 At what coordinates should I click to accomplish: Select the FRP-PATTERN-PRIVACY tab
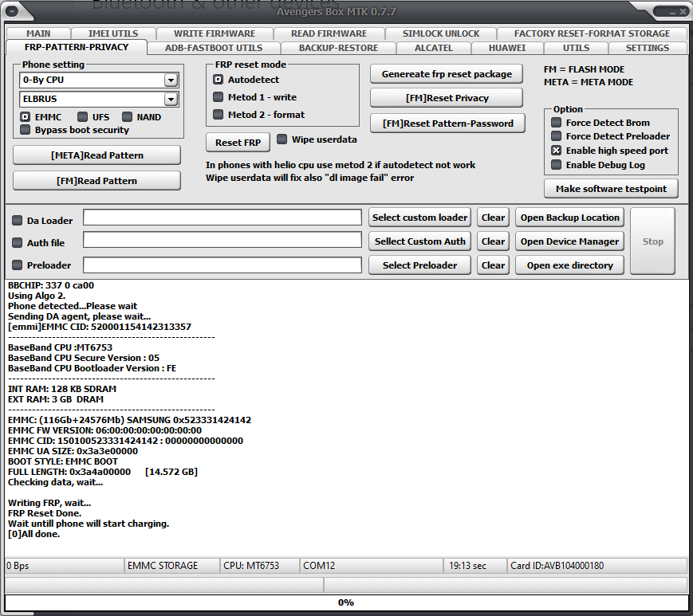tap(77, 47)
